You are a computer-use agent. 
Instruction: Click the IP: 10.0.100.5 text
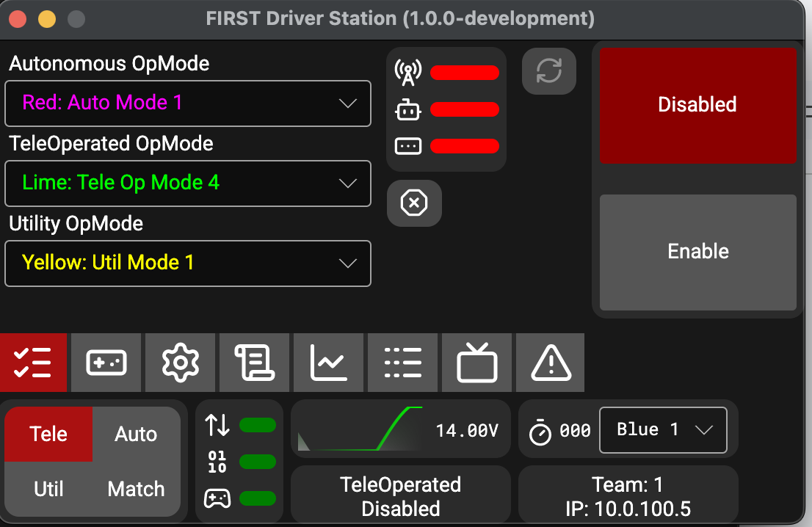click(x=628, y=509)
